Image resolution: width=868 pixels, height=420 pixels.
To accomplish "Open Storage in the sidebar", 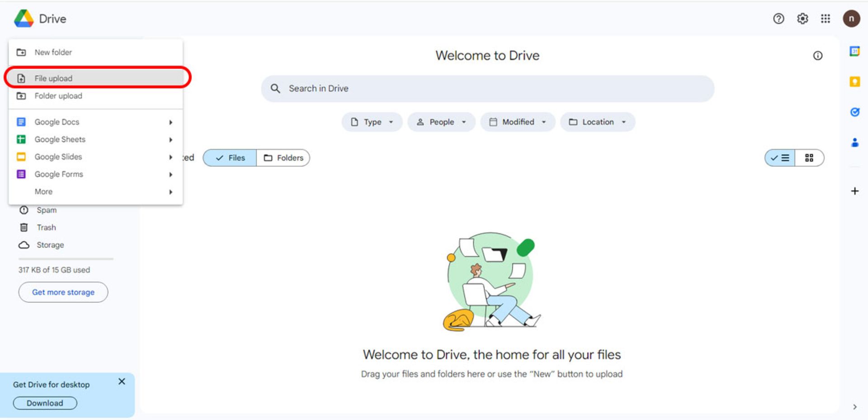I will [x=50, y=245].
